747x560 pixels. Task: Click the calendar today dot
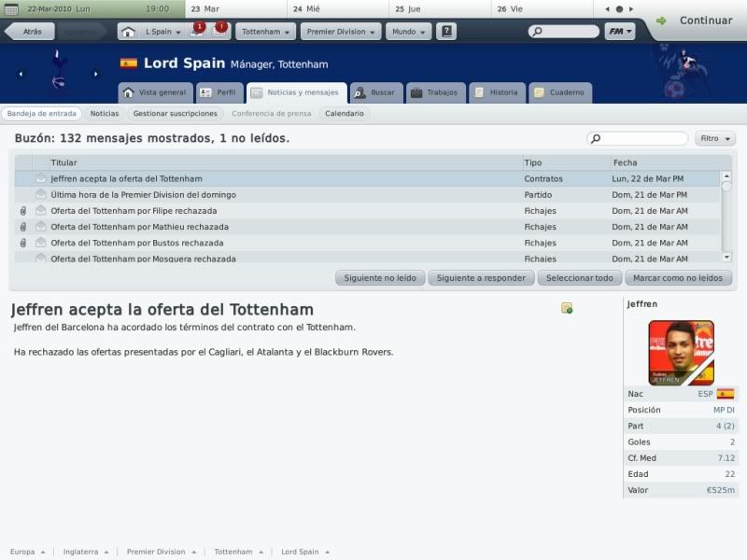[619, 9]
